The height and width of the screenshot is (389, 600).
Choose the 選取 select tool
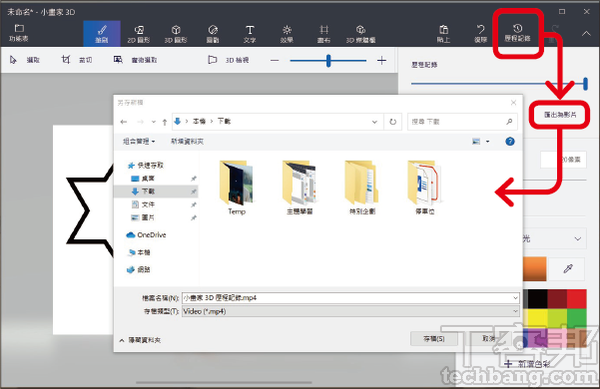coord(24,60)
